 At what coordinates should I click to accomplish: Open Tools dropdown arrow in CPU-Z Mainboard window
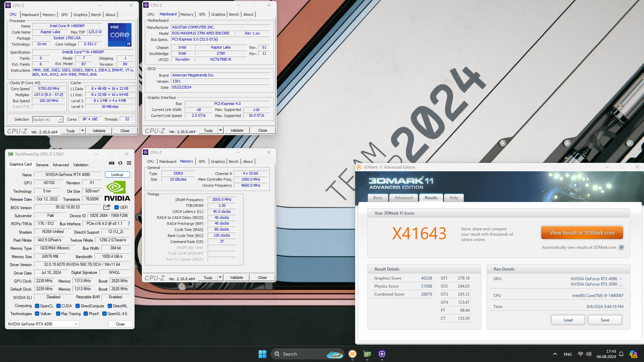(220, 130)
